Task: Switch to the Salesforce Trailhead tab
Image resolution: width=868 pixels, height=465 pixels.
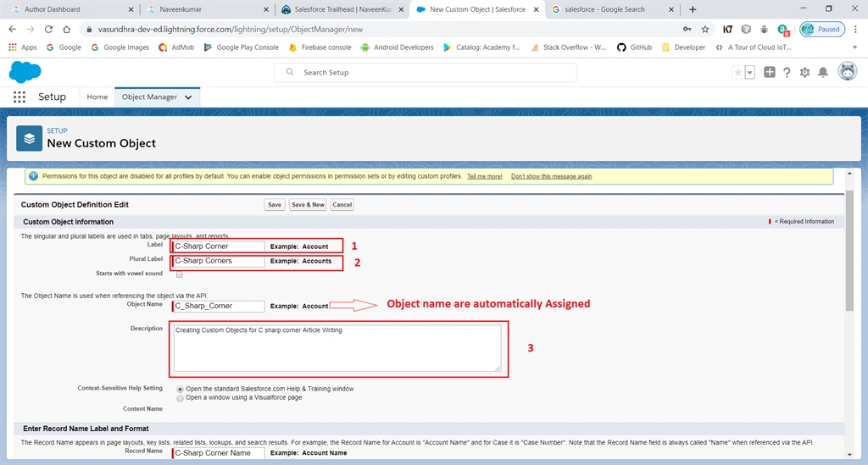Action: 343,9
